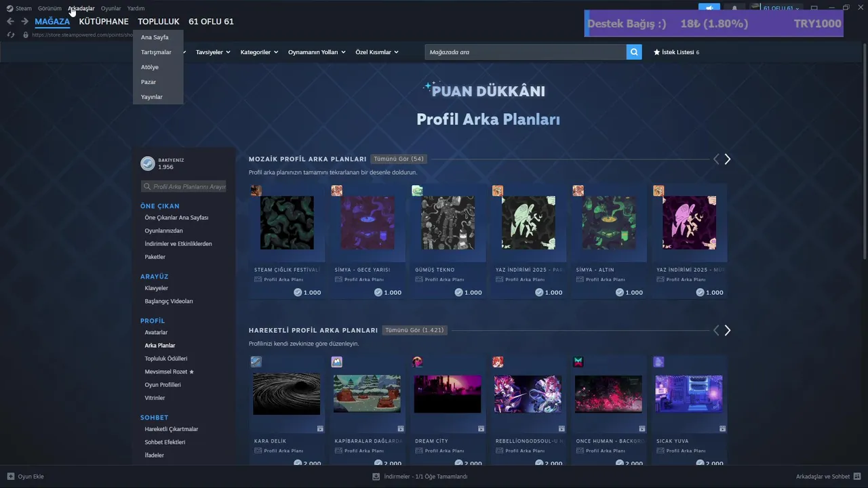
Task: Open Öne Çıkanlar Ana Sayfası link
Action: (176, 218)
